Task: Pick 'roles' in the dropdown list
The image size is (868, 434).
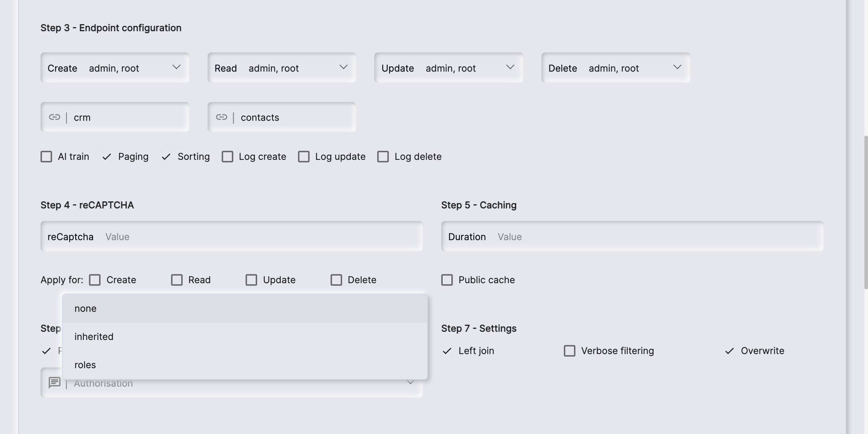Action: coord(245,365)
